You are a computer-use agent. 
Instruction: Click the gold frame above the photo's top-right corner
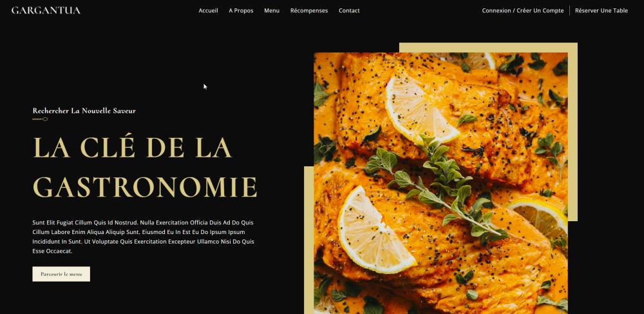[x=488, y=47]
